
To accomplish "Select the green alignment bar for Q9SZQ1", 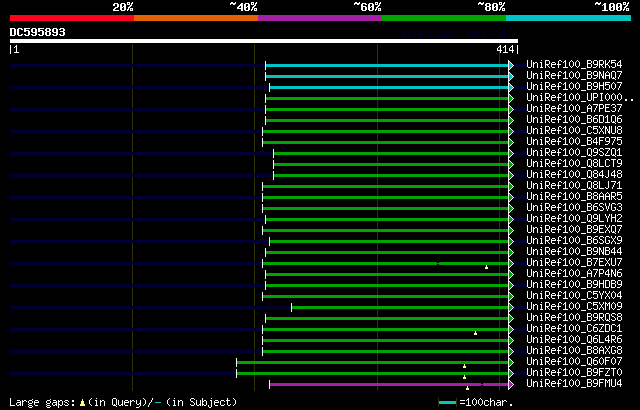I will [x=391, y=153].
